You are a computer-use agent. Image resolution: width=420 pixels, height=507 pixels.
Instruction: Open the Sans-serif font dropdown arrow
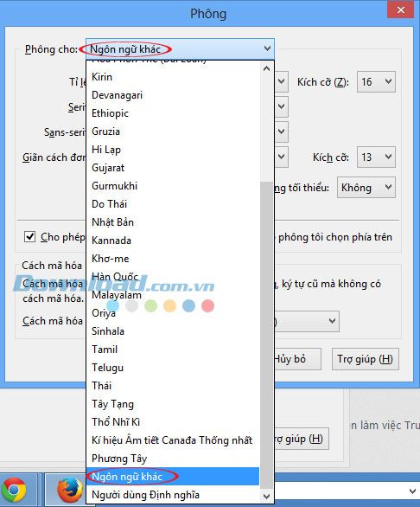coord(282,132)
